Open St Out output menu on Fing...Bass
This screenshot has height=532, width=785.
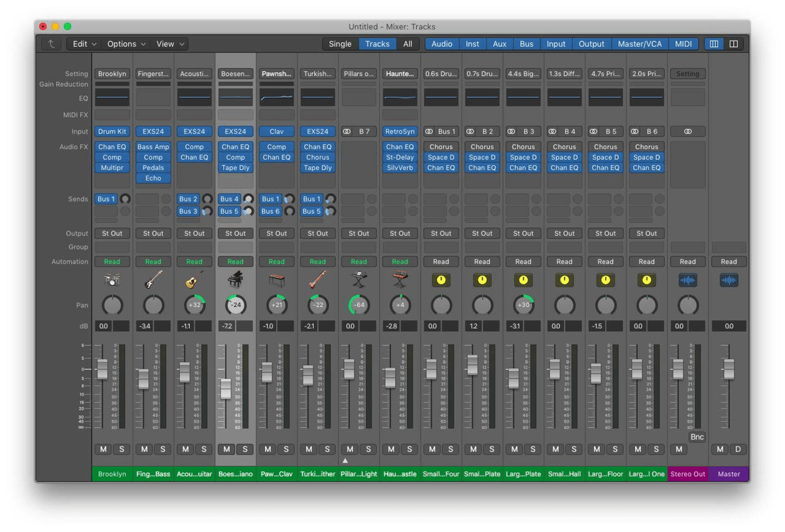pos(153,233)
